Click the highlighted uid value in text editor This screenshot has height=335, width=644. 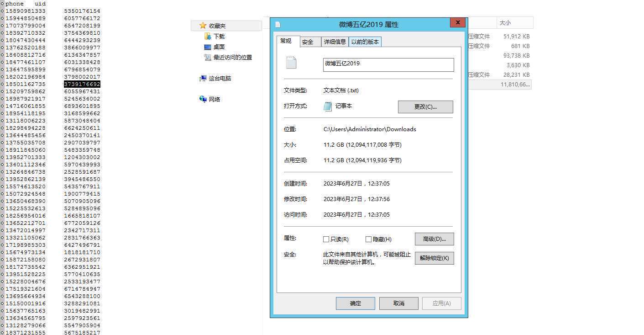pyautogui.click(x=82, y=84)
